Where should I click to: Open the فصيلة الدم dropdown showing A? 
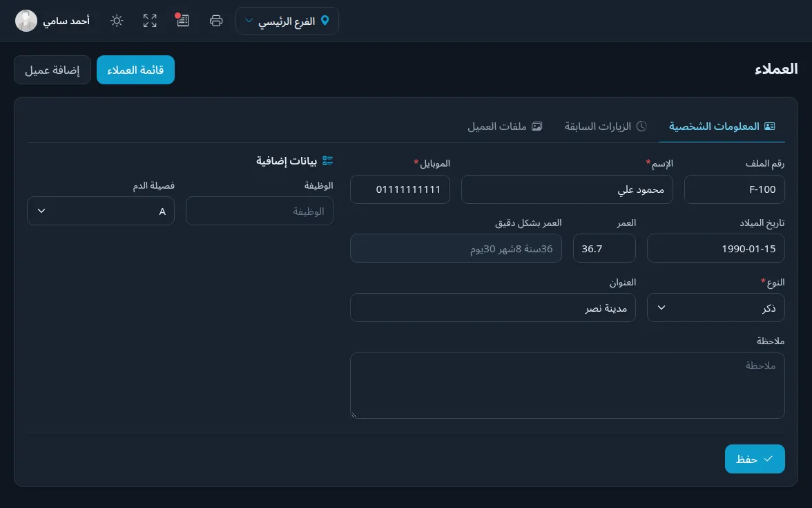pyautogui.click(x=101, y=211)
